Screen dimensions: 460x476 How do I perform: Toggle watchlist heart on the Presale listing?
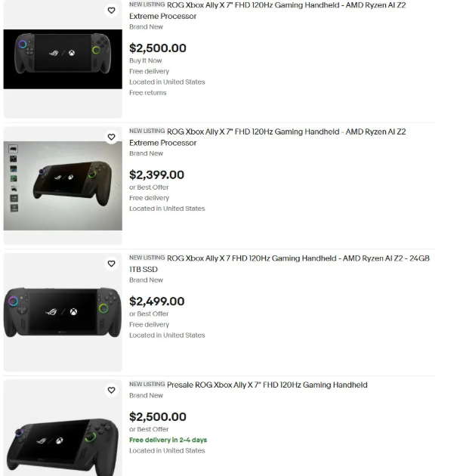click(x=111, y=391)
